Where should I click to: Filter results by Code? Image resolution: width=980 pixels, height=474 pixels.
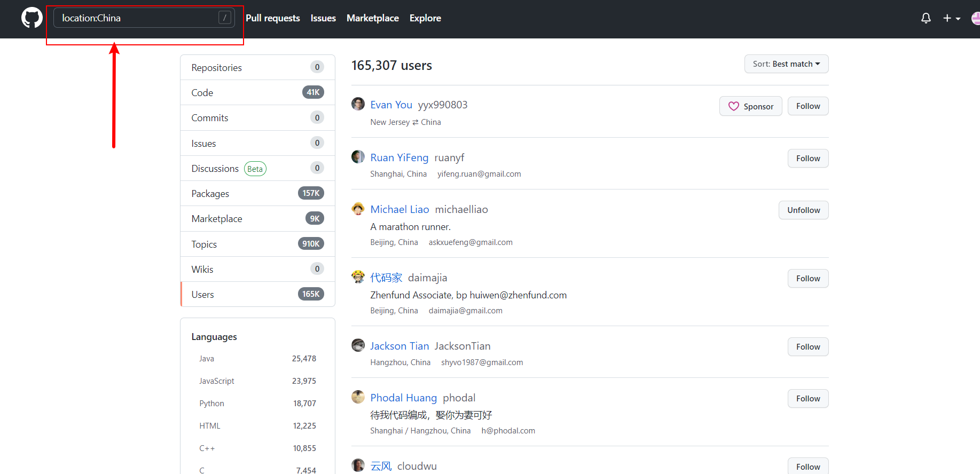[x=257, y=92]
